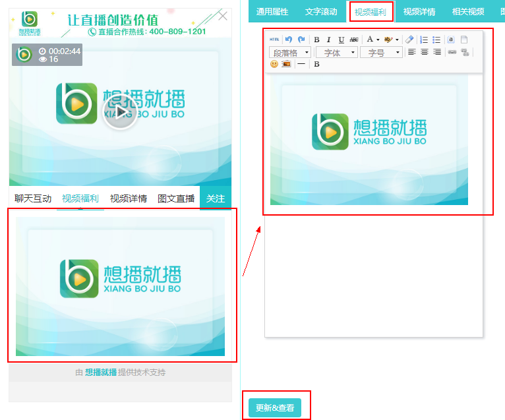
Task: Insert an ordered numbered list
Action: tap(424, 40)
